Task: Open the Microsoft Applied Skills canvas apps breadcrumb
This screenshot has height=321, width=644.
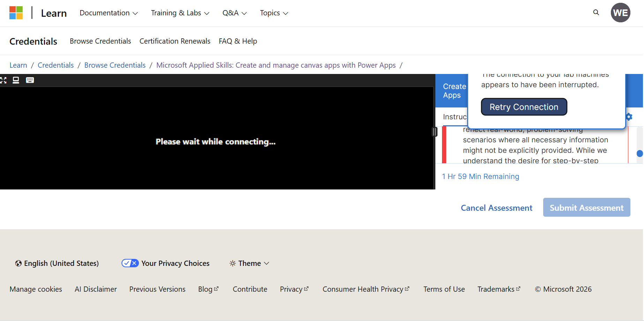Action: (276, 65)
